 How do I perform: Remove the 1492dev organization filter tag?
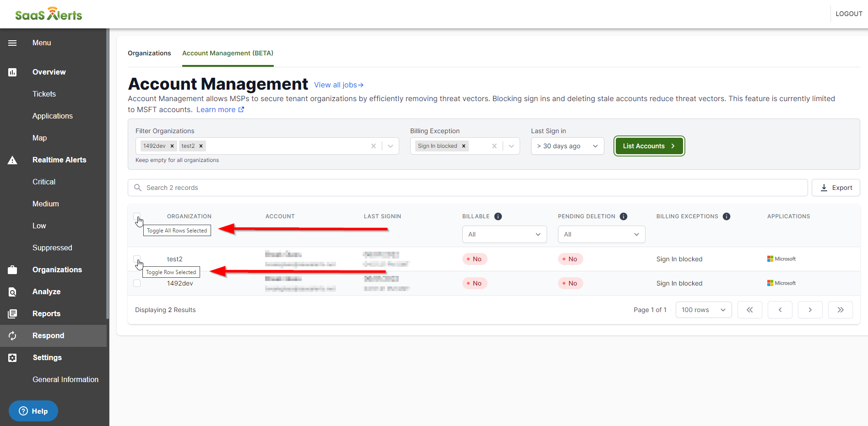coord(172,146)
